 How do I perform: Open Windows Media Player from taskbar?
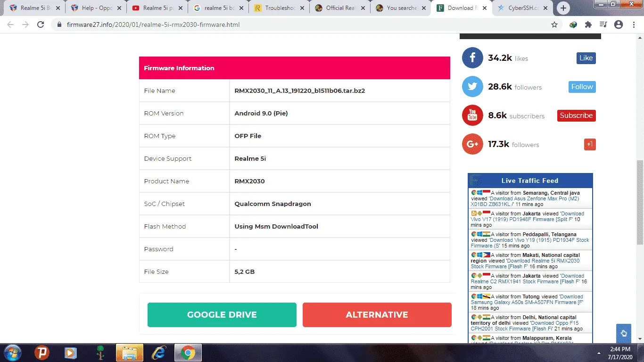pyautogui.click(x=71, y=353)
